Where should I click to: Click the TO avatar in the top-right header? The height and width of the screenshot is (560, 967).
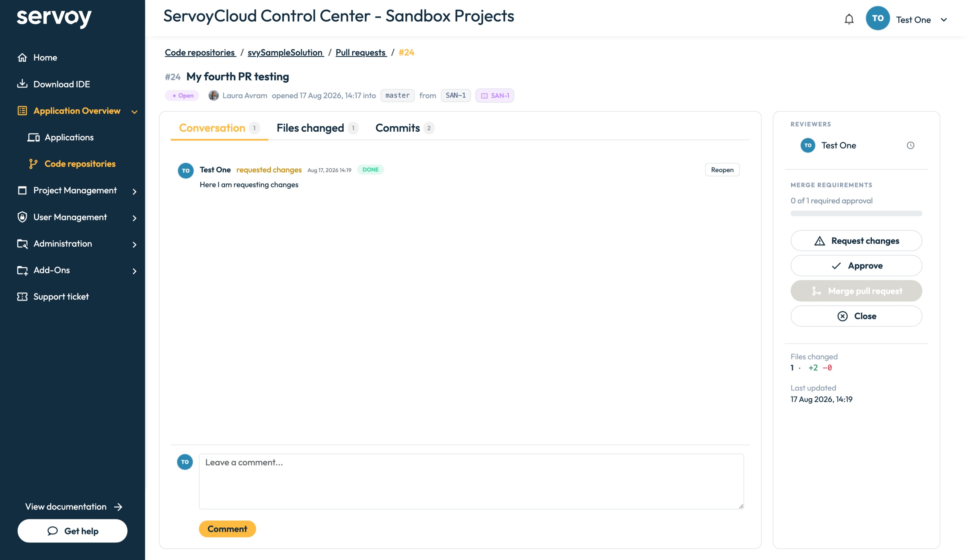tap(877, 18)
